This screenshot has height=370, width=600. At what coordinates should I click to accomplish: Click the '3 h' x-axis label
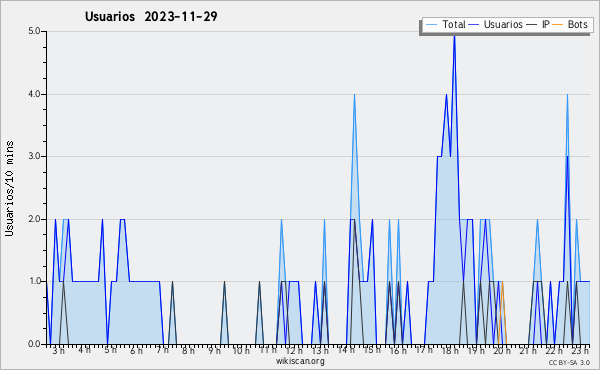coord(59,350)
